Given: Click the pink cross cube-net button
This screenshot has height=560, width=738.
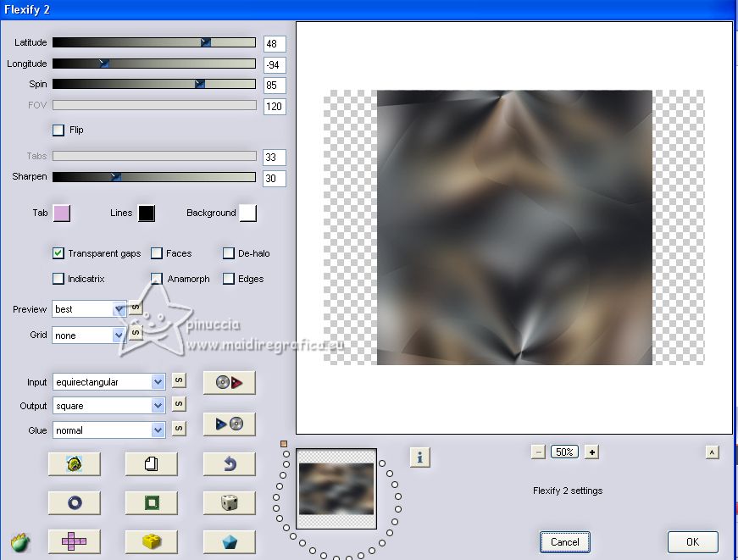Looking at the screenshot, I should (75, 541).
